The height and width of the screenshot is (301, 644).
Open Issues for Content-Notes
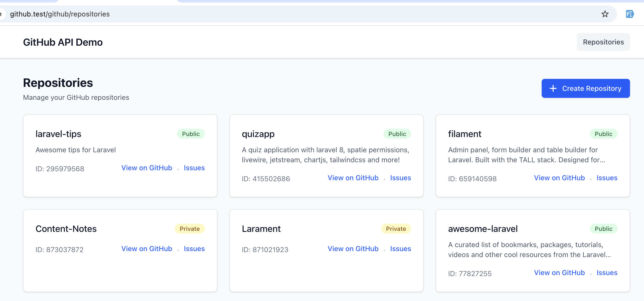[194, 249]
